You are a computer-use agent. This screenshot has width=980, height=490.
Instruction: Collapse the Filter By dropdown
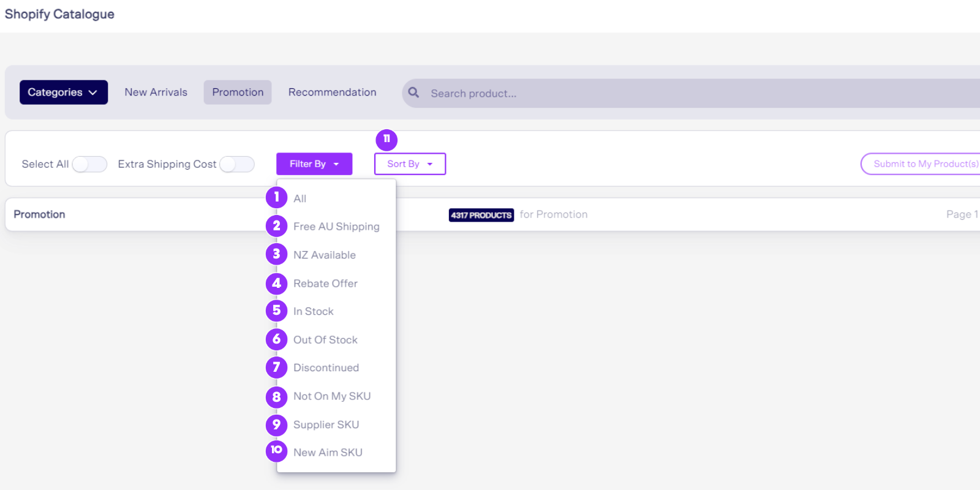coord(314,164)
